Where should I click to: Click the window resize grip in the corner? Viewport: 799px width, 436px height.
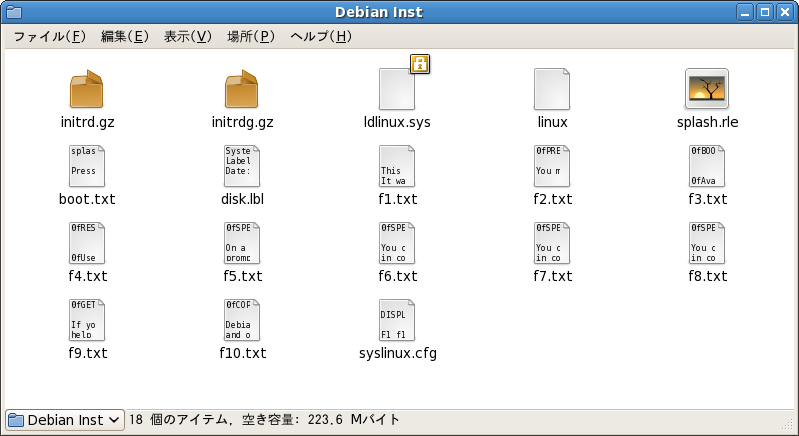tap(787, 424)
